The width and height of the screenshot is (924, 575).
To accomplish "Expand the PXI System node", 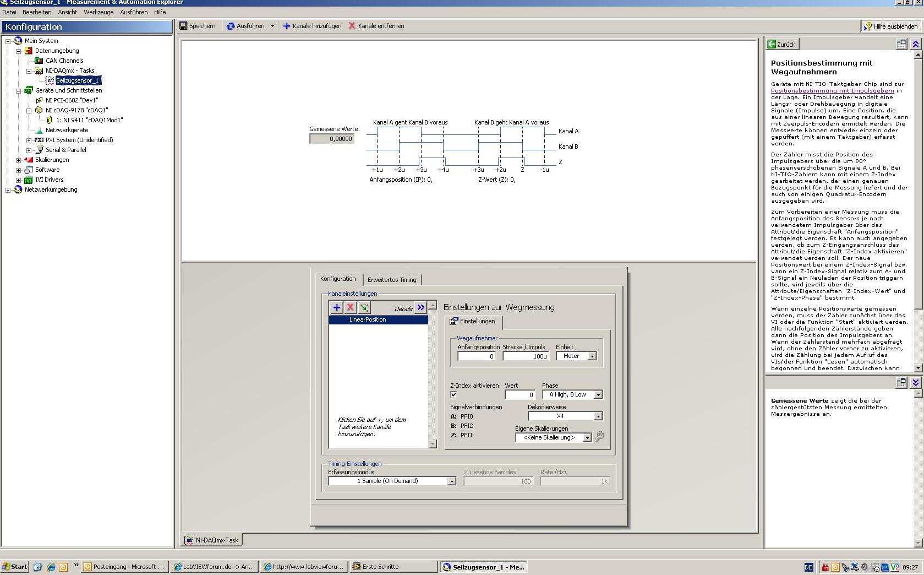I will pos(29,140).
